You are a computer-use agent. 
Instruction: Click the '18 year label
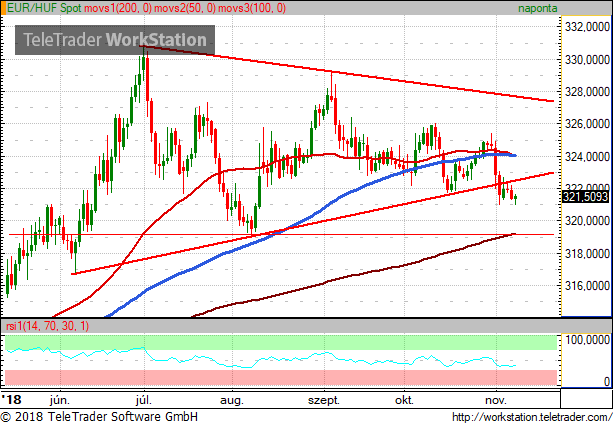11,400
